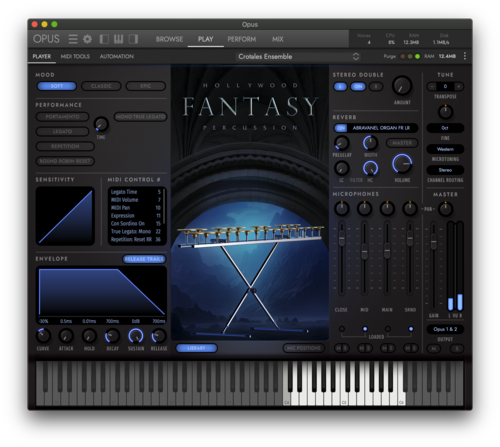Image resolution: width=500 pixels, height=447 pixels.
Task: Toggle Legato performance mode
Action: (x=62, y=131)
